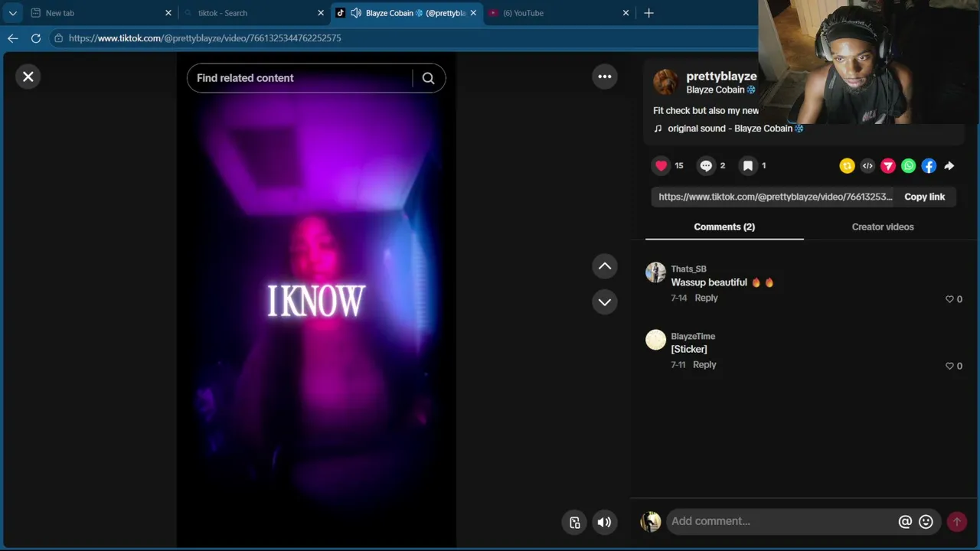Close the YouTube tab
This screenshot has width=980, height=551.
[626, 13]
